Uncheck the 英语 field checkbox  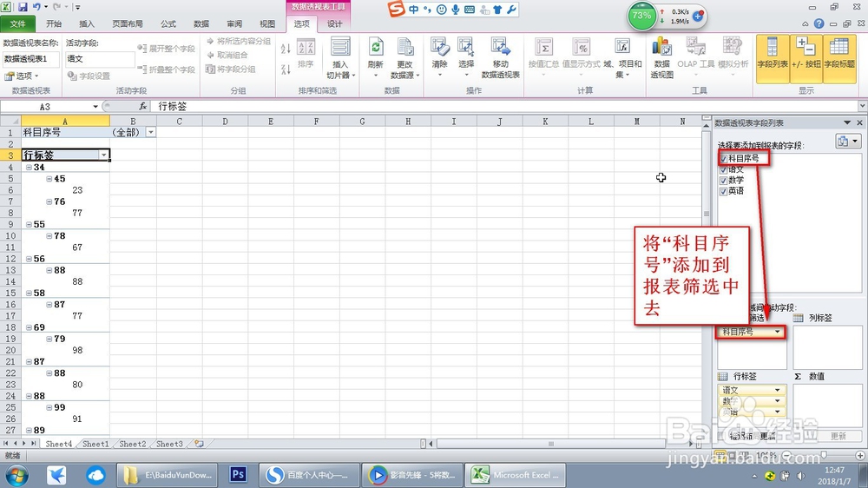tap(723, 191)
